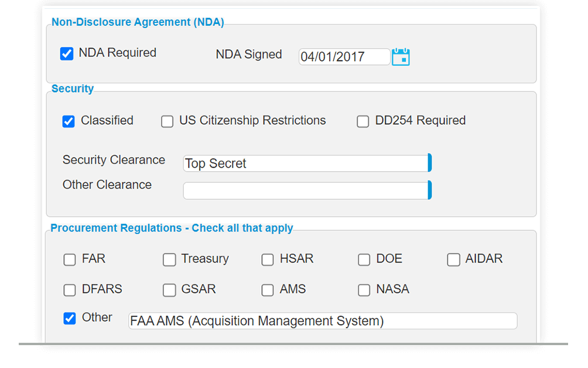
Task: Click the NDA Signed date field
Action: [x=344, y=56]
